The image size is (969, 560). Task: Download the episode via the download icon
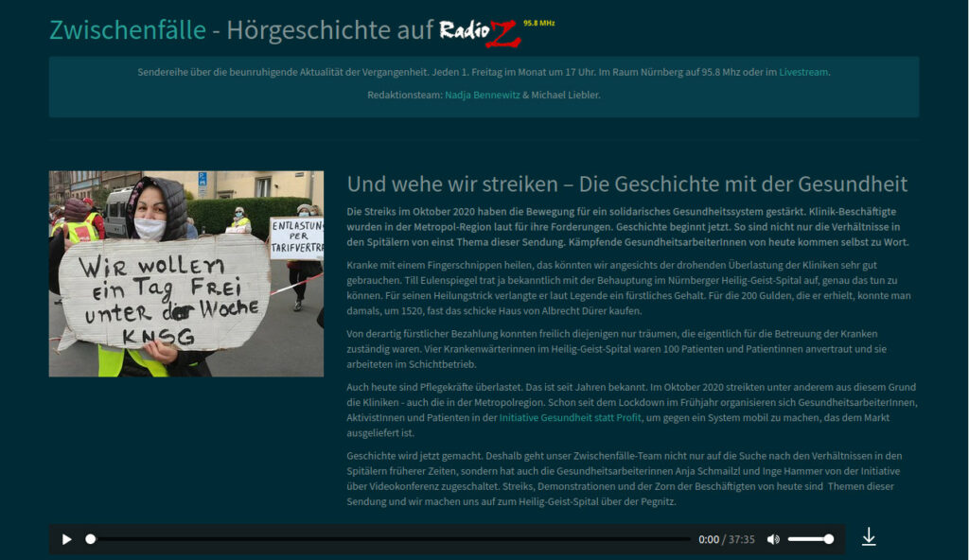click(869, 537)
